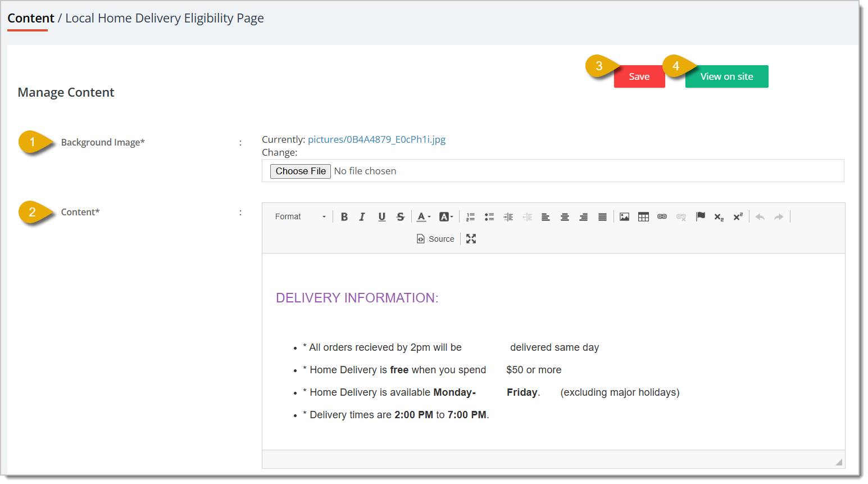Open the current background image link
The image size is (868, 484).
(376, 139)
